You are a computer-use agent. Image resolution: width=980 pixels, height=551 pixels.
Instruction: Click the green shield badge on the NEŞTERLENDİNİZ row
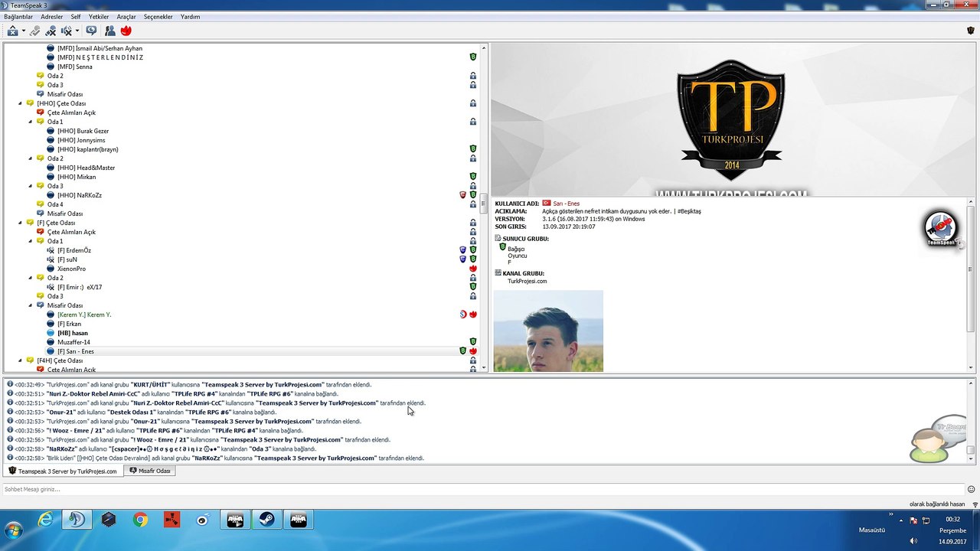[x=473, y=57]
